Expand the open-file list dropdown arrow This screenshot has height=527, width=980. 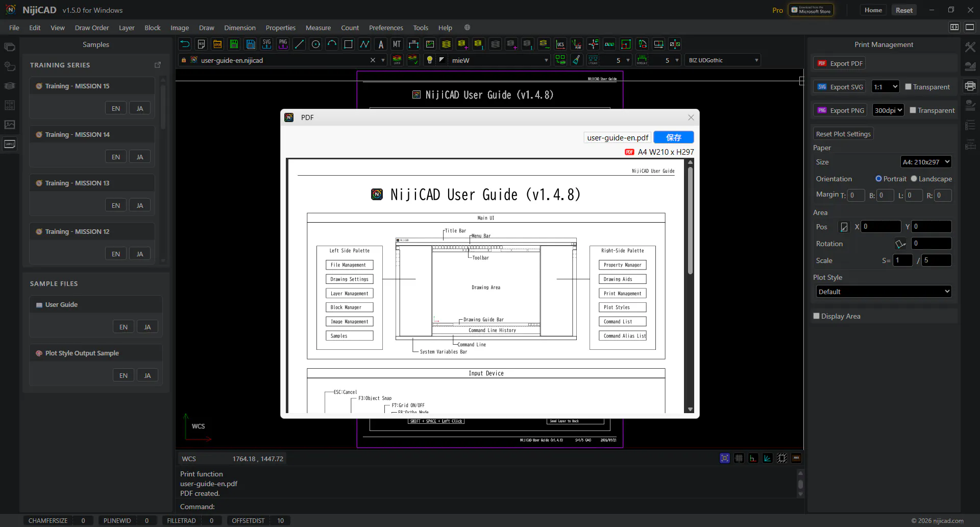383,60
